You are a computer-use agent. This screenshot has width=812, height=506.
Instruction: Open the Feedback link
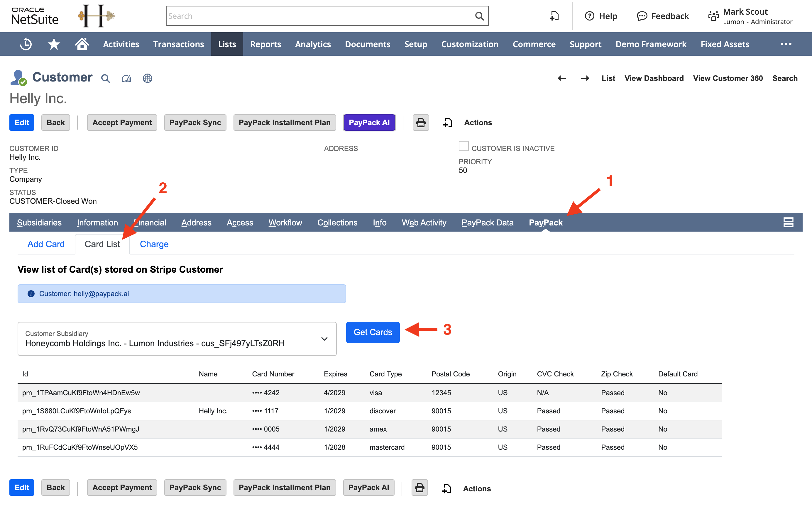pyautogui.click(x=663, y=16)
